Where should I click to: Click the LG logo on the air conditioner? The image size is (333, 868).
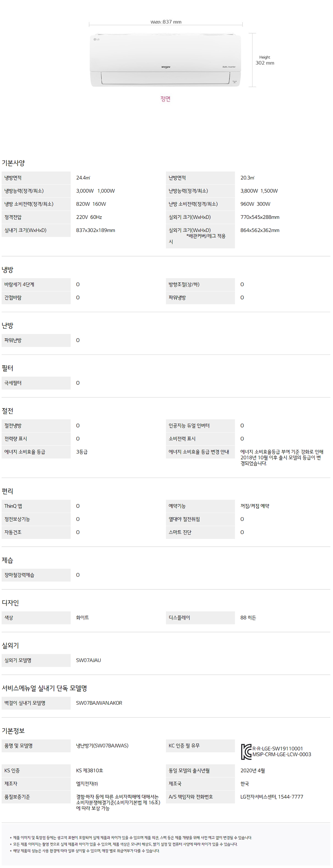click(x=97, y=39)
